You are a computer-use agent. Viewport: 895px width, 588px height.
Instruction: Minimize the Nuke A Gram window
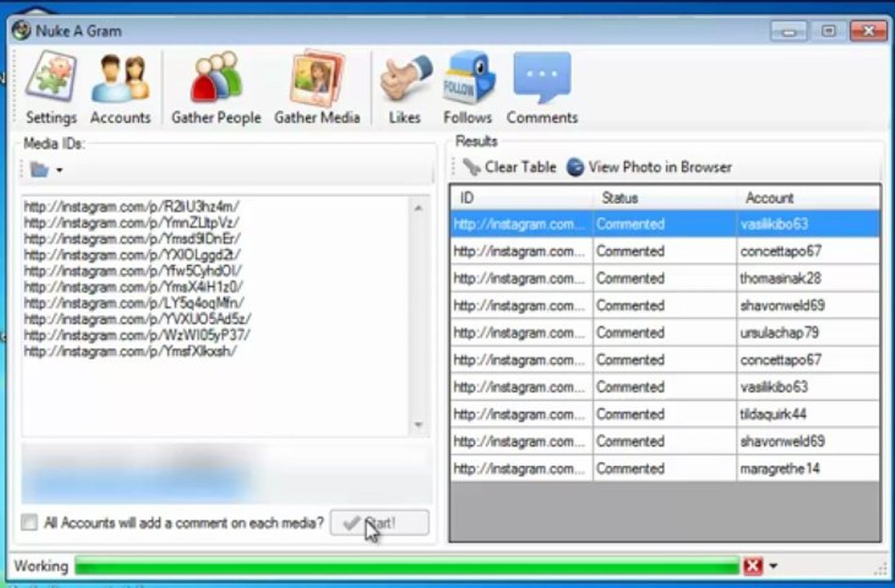pyautogui.click(x=788, y=31)
